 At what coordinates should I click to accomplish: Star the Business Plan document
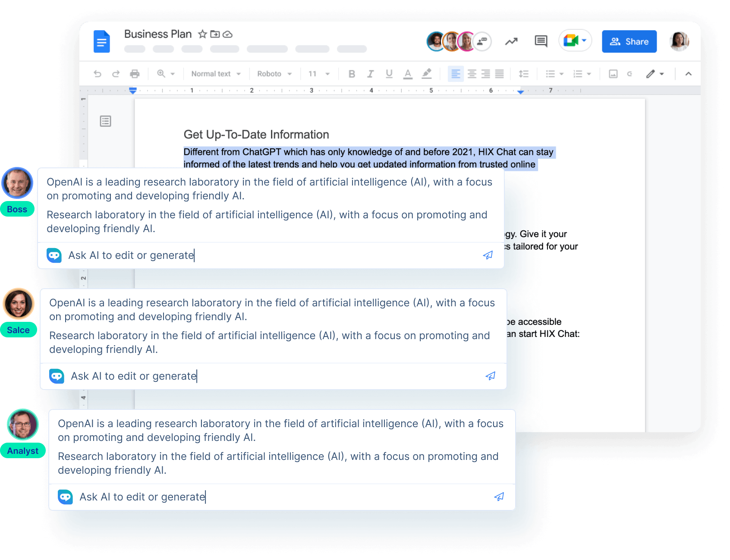coord(202,34)
